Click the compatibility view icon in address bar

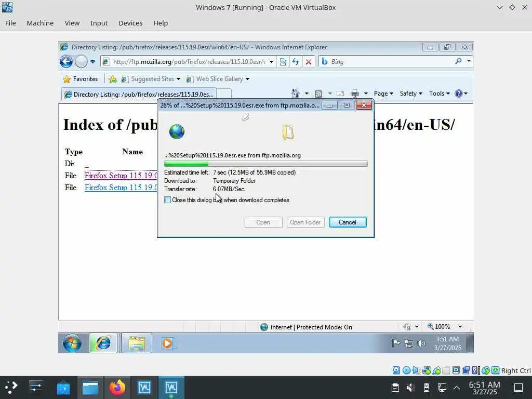click(283, 62)
